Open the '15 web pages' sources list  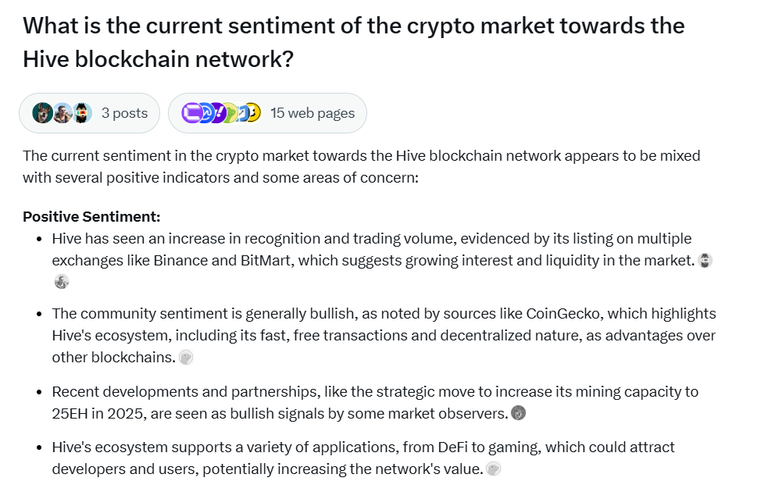267,113
